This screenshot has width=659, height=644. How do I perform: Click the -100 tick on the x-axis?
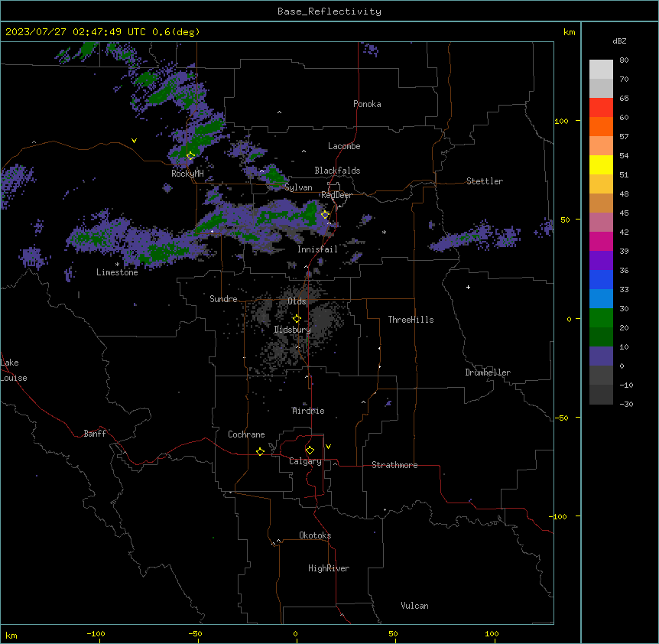point(96,633)
